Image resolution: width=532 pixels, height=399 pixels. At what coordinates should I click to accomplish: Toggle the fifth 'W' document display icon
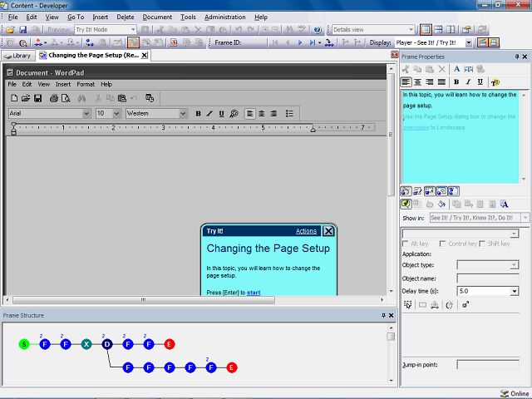coord(453,191)
